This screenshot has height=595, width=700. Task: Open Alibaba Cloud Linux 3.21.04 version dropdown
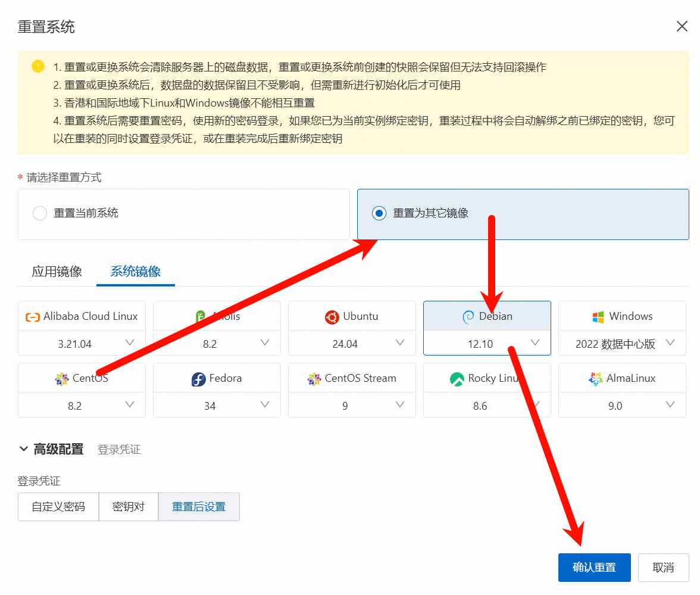(82, 343)
